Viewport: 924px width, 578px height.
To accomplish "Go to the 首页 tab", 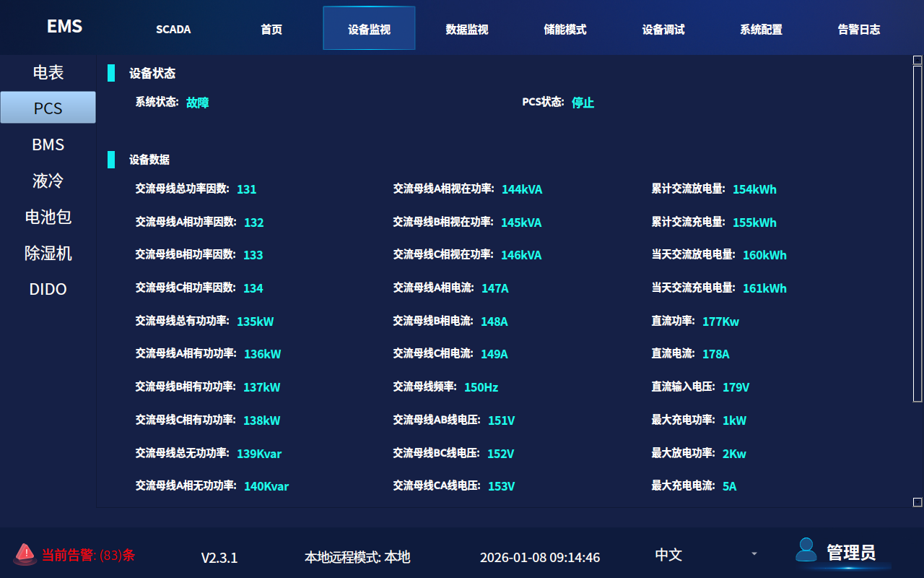I will 271,30.
